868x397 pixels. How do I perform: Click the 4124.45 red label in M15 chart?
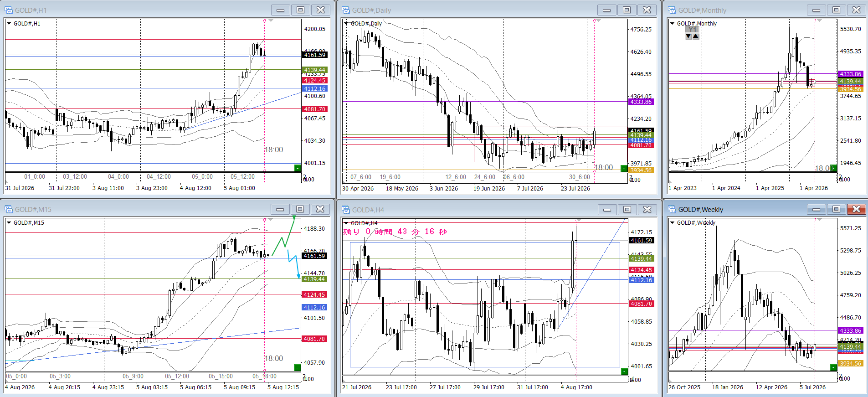(314, 295)
